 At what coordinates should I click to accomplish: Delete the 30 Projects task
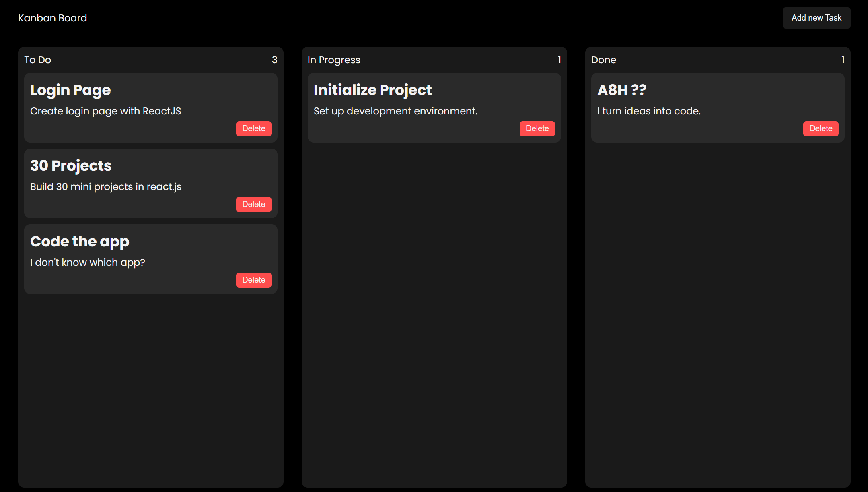click(253, 205)
